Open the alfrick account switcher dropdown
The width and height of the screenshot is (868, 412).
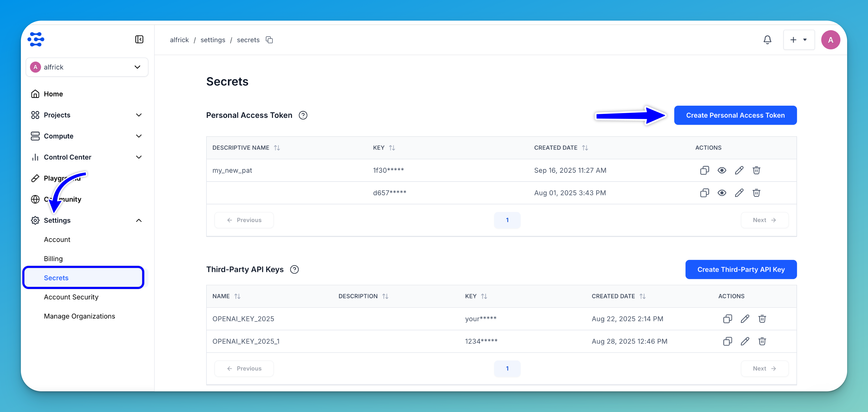click(87, 67)
